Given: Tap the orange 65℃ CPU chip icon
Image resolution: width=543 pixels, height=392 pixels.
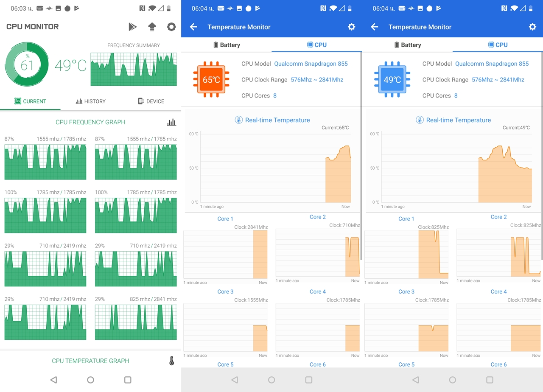Looking at the screenshot, I should coord(211,79).
